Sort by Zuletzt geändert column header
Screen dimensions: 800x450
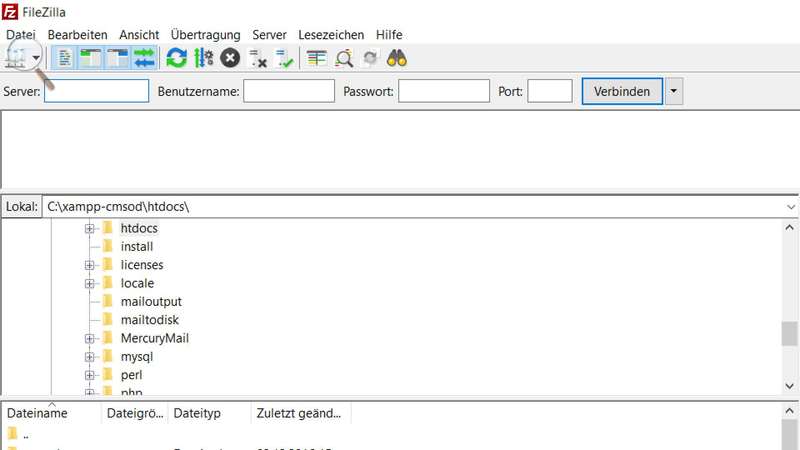pos(301,413)
